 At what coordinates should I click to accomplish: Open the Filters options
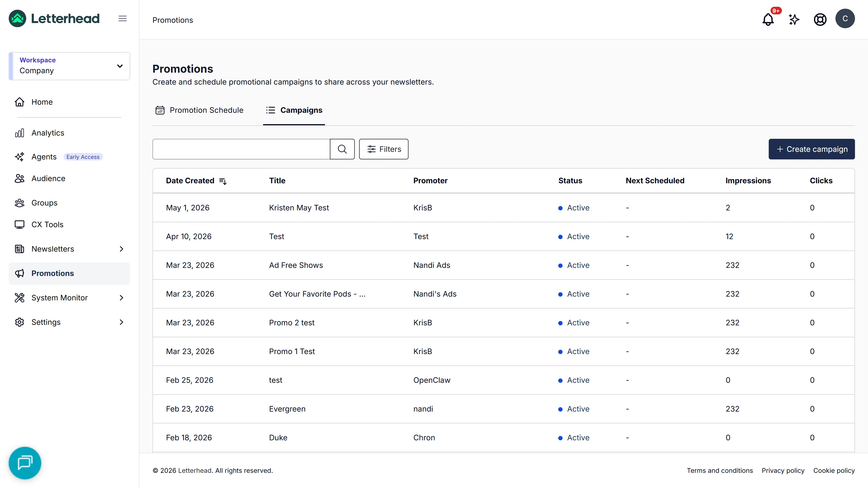tap(384, 149)
